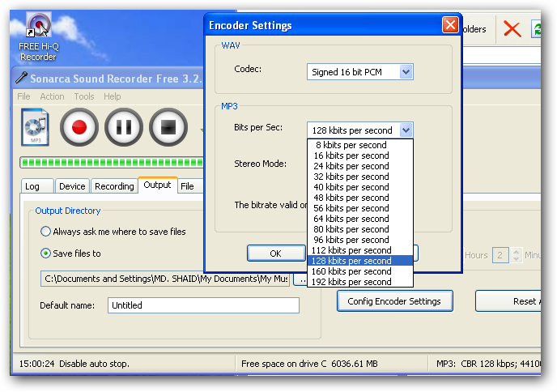Open the FREE Hi-Q Recorder desktop shortcut

pos(39,36)
